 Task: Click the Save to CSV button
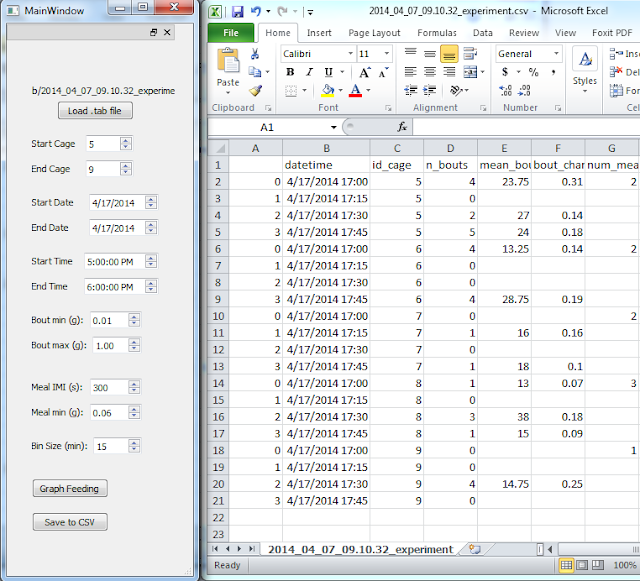70,522
